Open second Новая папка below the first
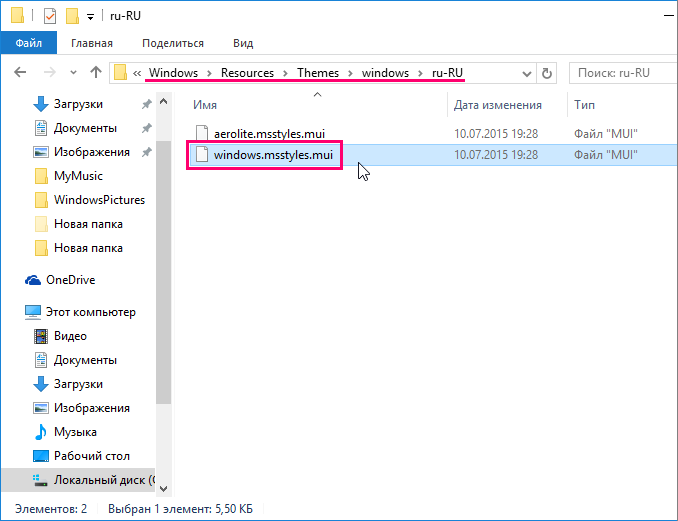 88,248
